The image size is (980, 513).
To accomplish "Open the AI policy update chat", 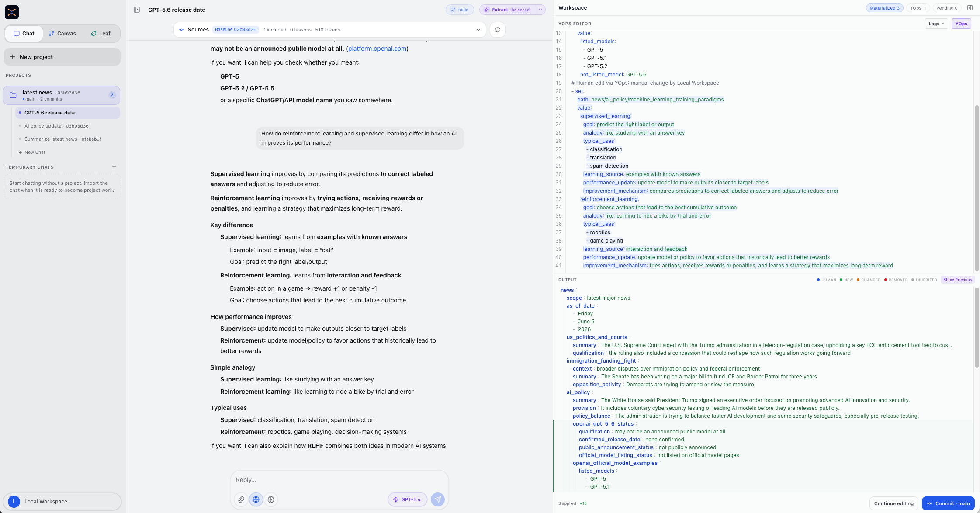I will pyautogui.click(x=68, y=126).
